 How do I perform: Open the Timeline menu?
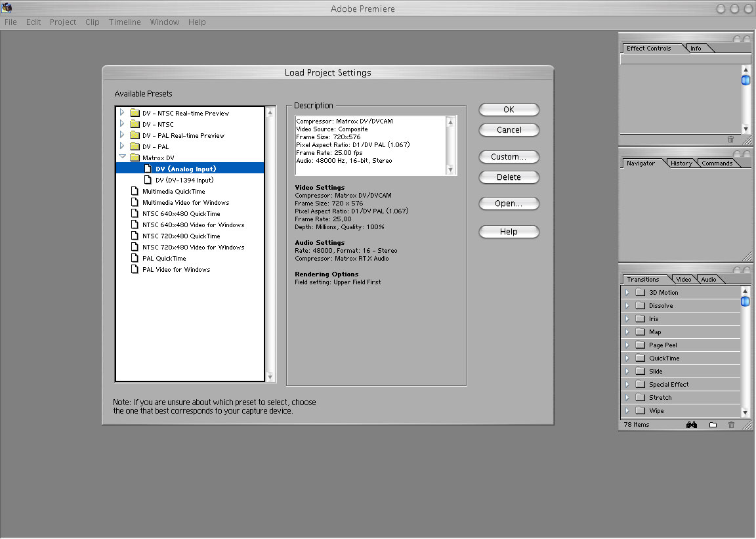point(125,22)
